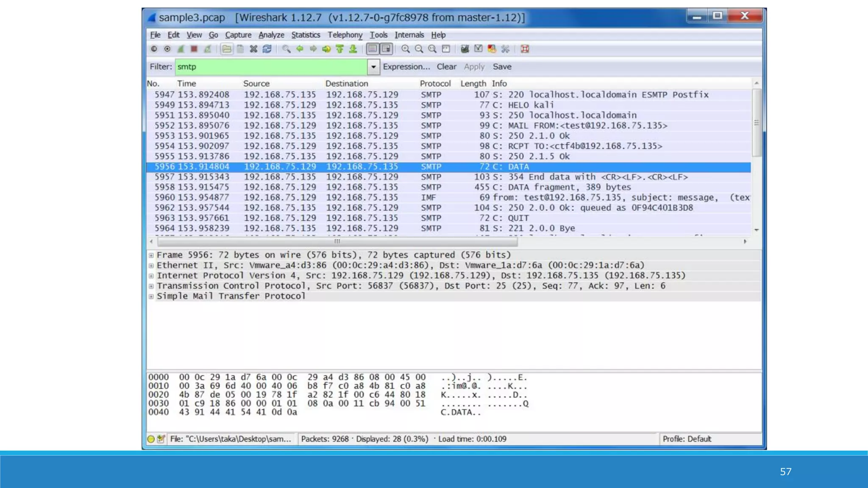
Task: Click the Reload capture file icon
Action: [267, 49]
